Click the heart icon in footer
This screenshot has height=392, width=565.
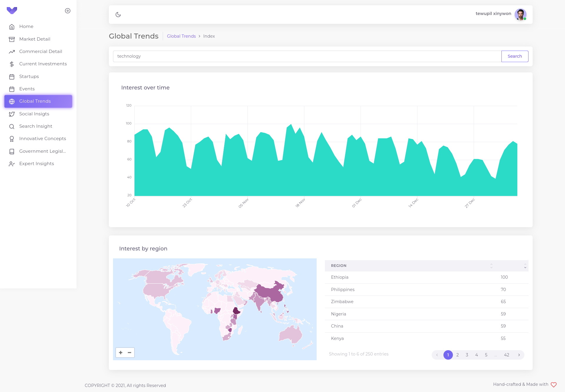click(554, 385)
